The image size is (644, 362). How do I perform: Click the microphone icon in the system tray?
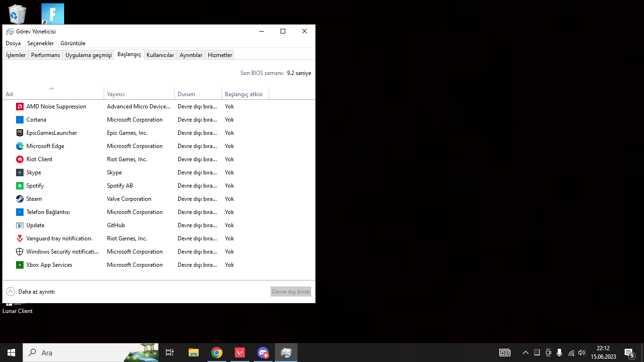(x=560, y=353)
